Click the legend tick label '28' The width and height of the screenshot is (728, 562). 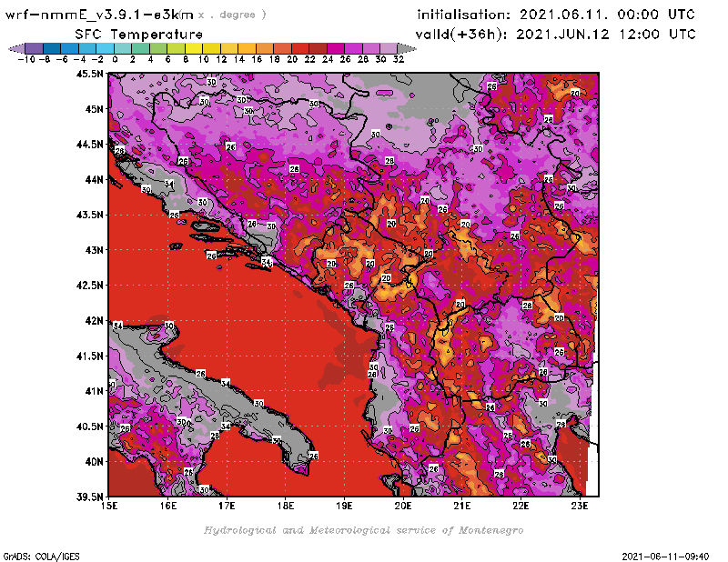click(363, 60)
